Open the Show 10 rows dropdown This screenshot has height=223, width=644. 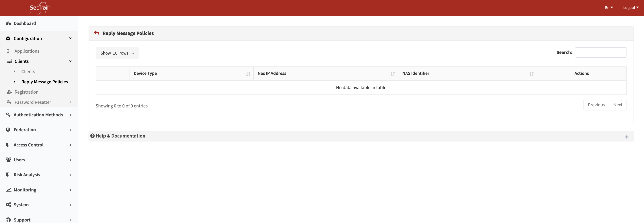[117, 53]
